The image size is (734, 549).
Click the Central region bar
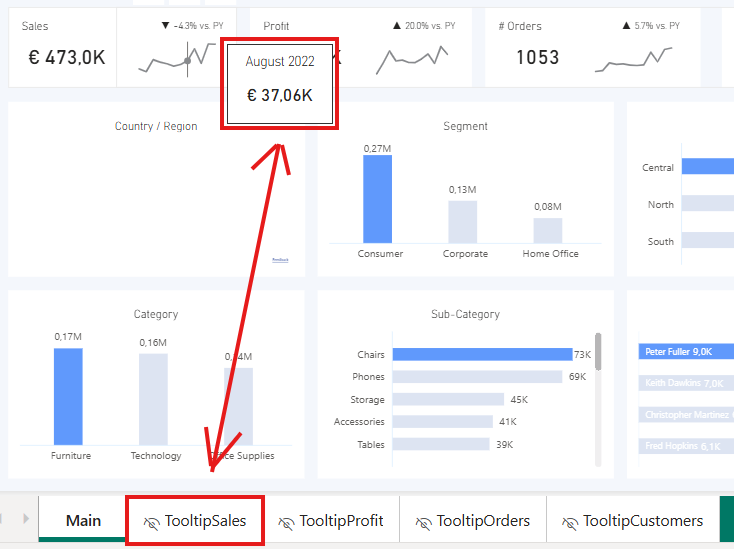tap(707, 168)
